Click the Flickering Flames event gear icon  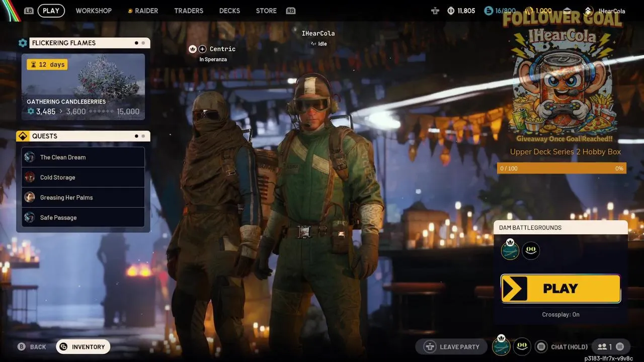pyautogui.click(x=23, y=43)
